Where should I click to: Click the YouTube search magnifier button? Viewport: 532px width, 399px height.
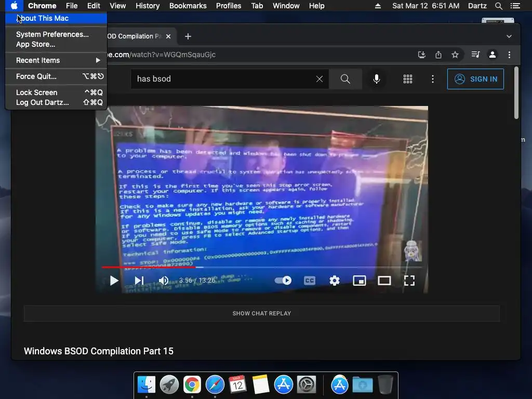click(345, 79)
